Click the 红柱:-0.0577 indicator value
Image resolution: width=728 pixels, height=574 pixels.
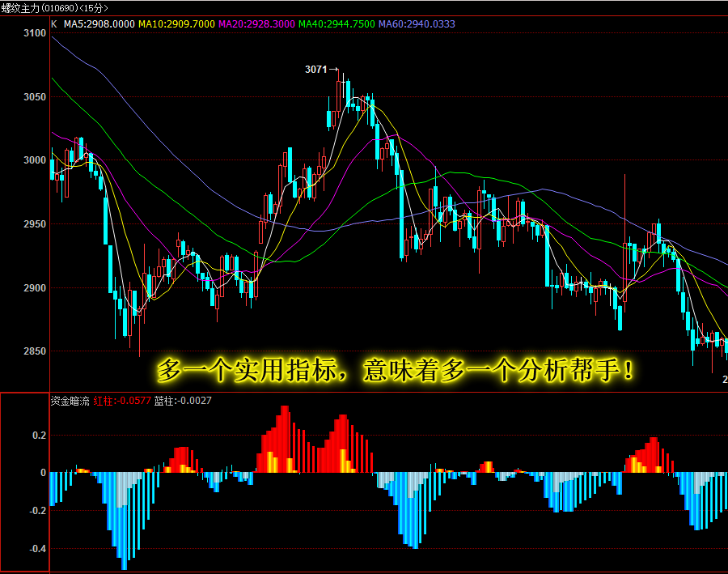click(x=122, y=401)
